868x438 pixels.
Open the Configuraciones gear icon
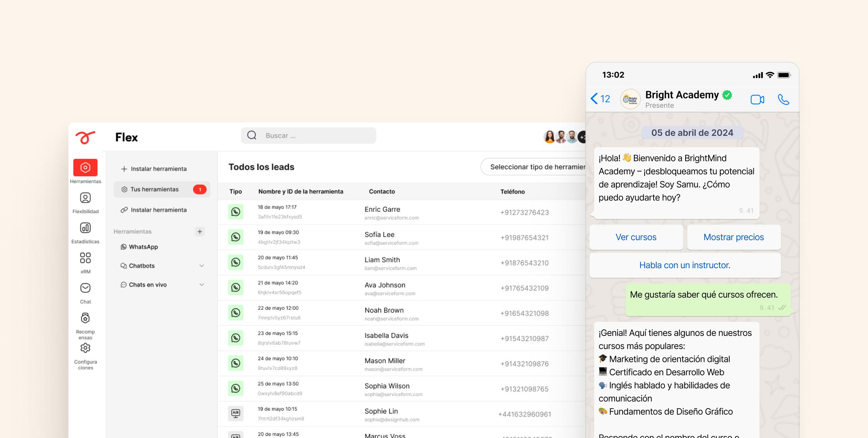[x=85, y=348]
